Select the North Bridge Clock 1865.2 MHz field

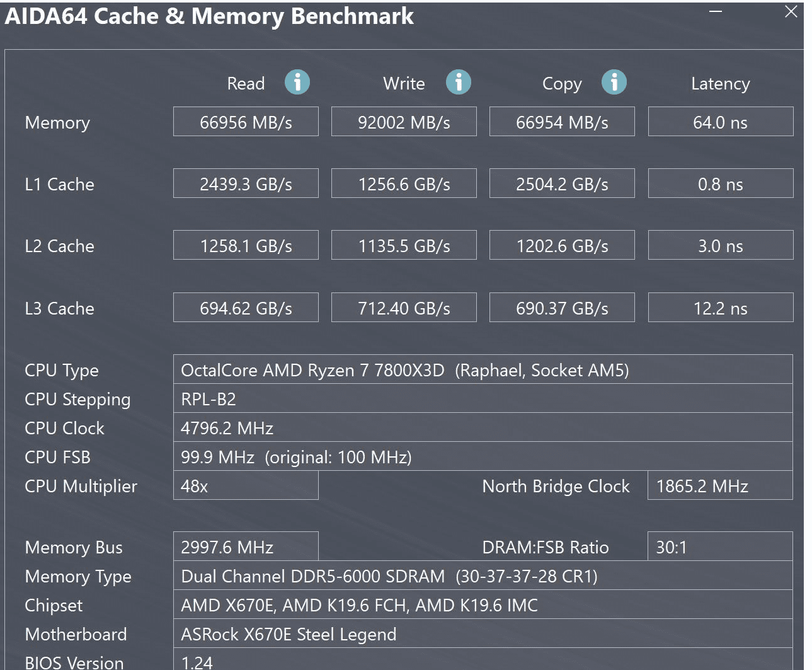(x=720, y=486)
